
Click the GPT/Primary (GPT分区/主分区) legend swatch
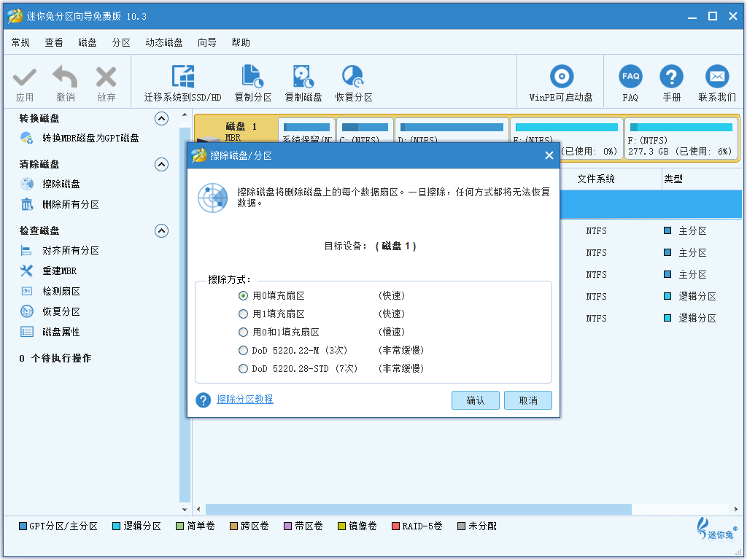click(x=23, y=526)
